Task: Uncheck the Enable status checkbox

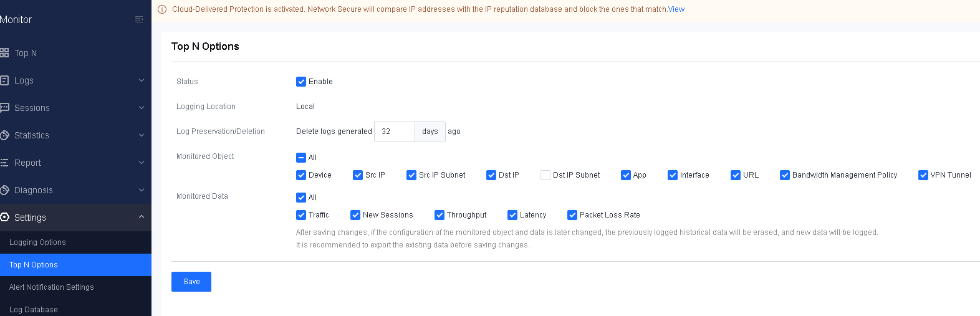Action: 301,82
